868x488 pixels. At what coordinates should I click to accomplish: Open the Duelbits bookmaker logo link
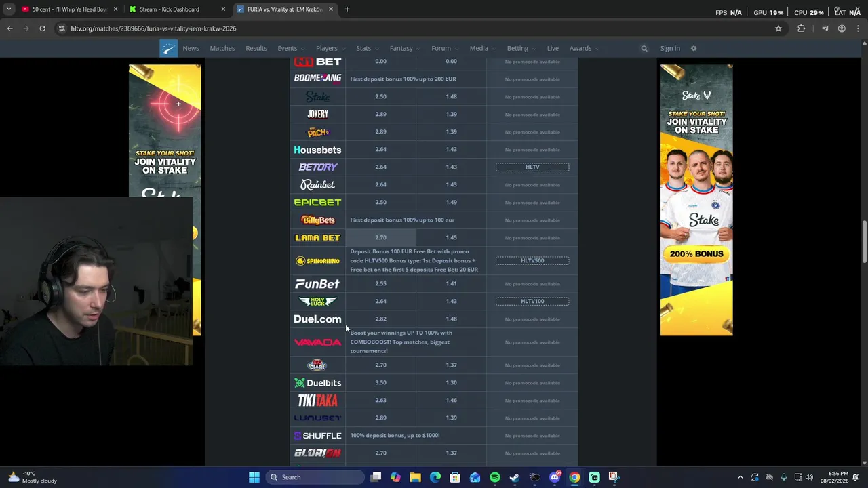317,383
